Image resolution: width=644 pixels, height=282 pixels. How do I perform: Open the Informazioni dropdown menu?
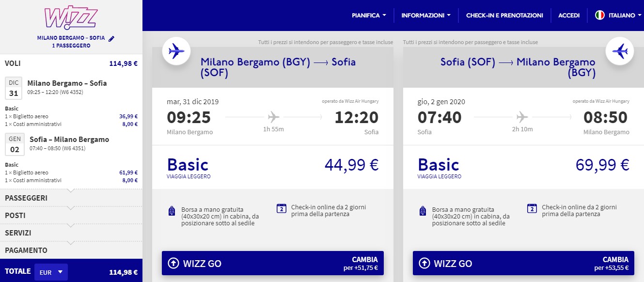click(x=425, y=15)
